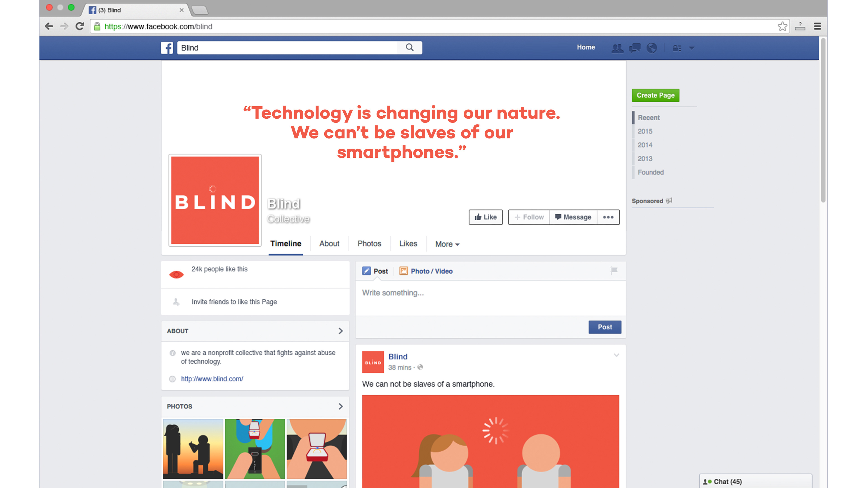Switch to the Photos tab
Image resolution: width=868 pixels, height=488 pixels.
pos(369,244)
